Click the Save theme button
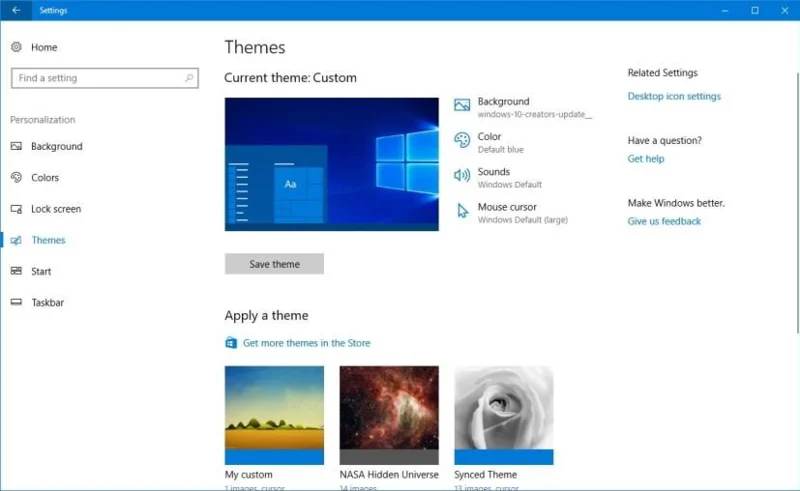 (x=274, y=264)
